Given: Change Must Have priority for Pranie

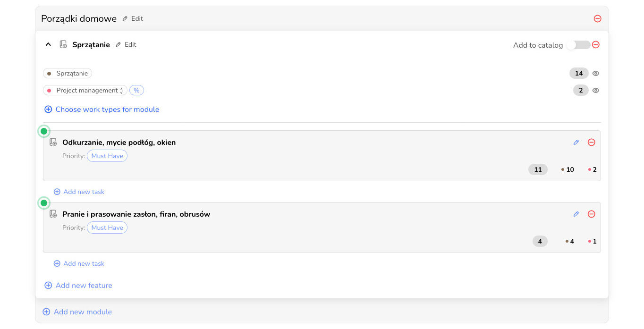Looking at the screenshot, I should pos(107,228).
